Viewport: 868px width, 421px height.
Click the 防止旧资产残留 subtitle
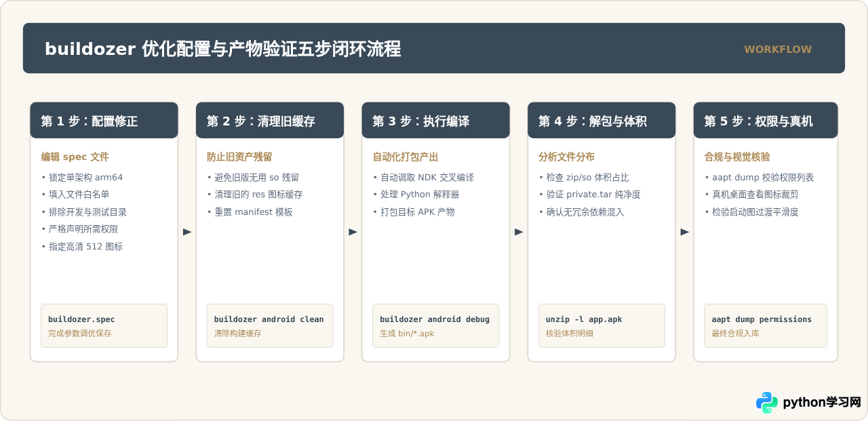239,157
